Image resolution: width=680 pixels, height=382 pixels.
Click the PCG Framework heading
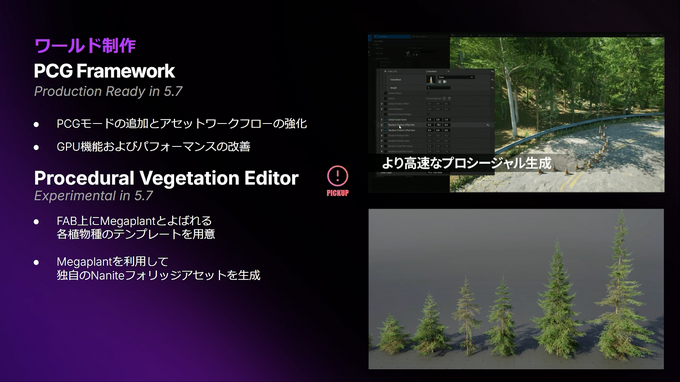click(x=105, y=71)
